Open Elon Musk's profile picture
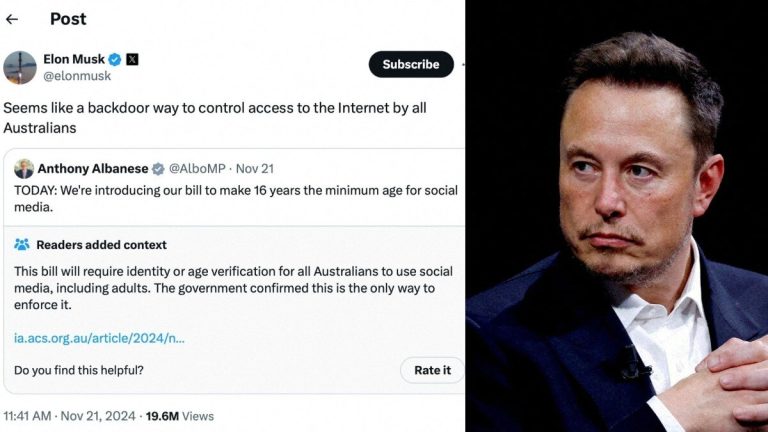 pos(20,67)
